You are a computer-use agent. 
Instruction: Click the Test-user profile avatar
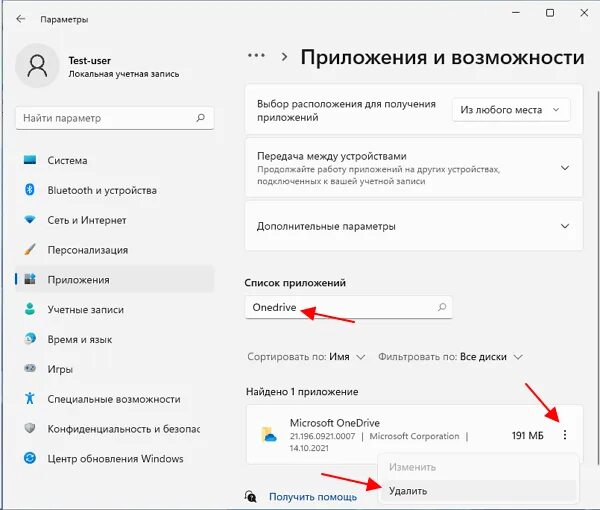(37, 65)
